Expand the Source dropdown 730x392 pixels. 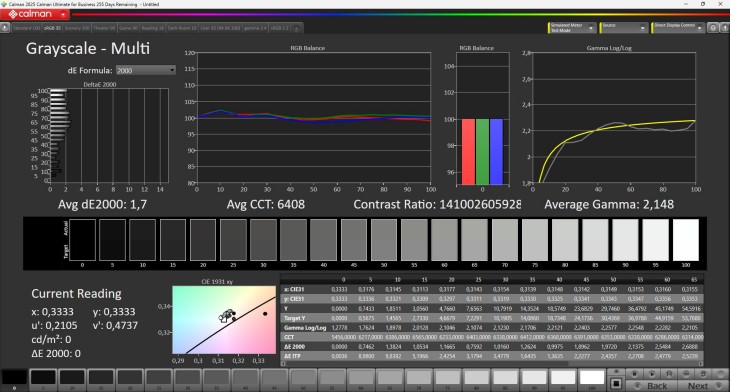pos(624,28)
